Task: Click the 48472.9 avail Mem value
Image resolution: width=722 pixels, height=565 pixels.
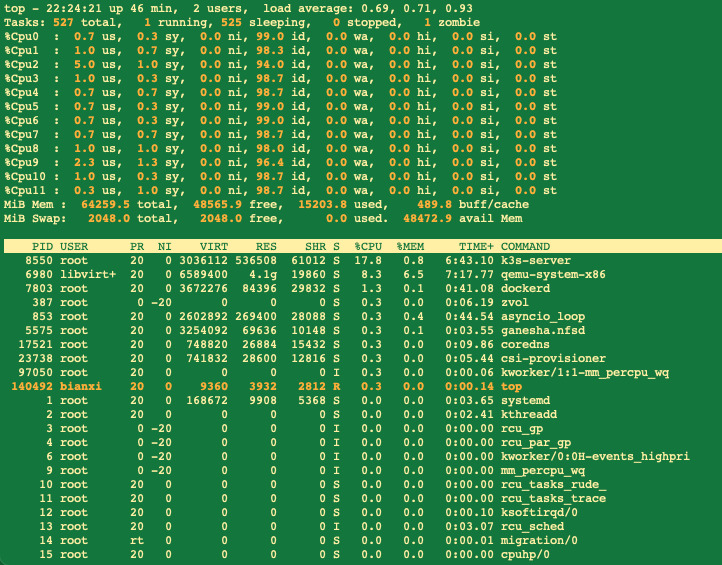Action: tap(427, 219)
